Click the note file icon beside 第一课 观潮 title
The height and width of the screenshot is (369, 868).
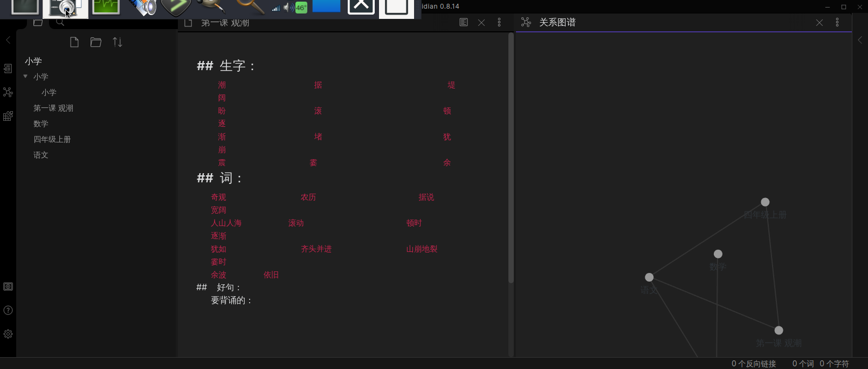click(x=188, y=23)
